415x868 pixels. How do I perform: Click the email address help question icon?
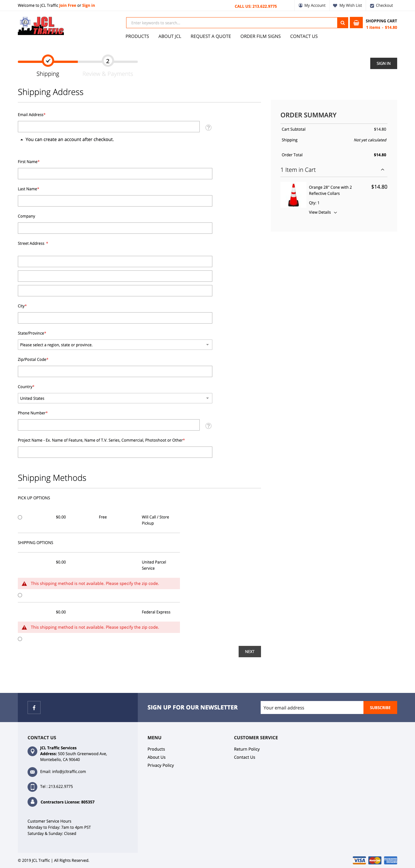[x=208, y=127]
